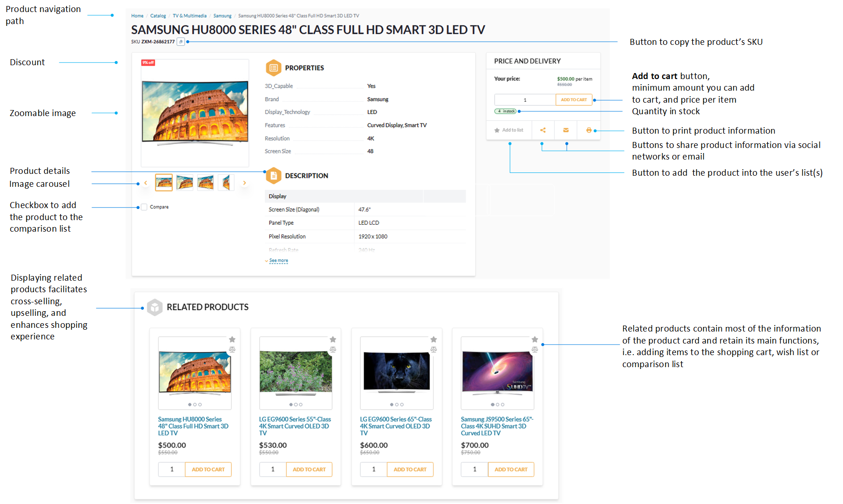Click the Samsung HU8000 related card image
This screenshot has height=504, width=843.
click(x=195, y=372)
